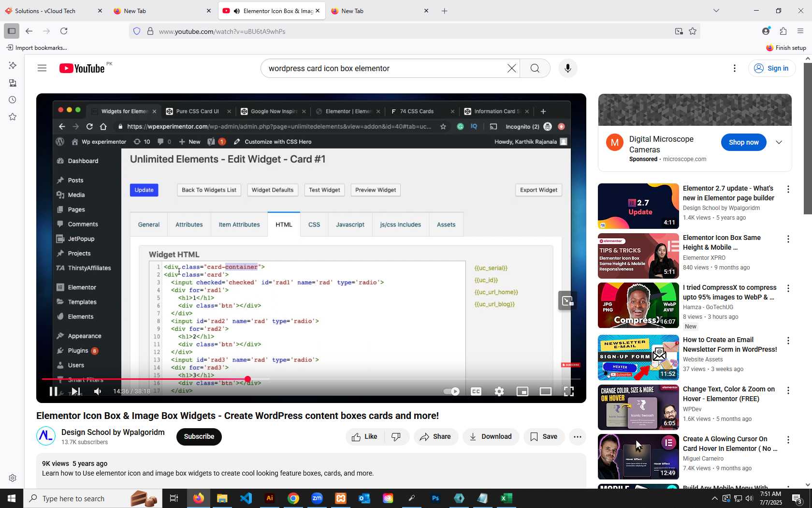Open the browser application menu
The height and width of the screenshot is (508, 812).
[800, 31]
